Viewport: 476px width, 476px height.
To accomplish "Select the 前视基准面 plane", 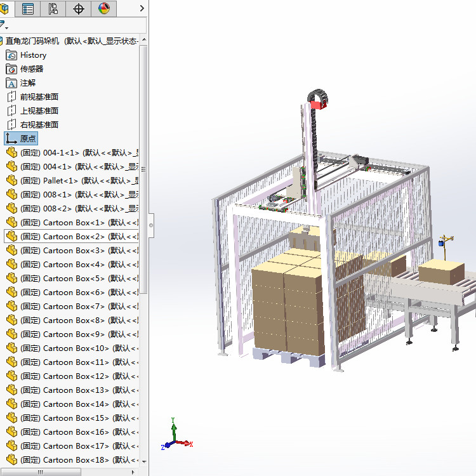I will click(39, 97).
